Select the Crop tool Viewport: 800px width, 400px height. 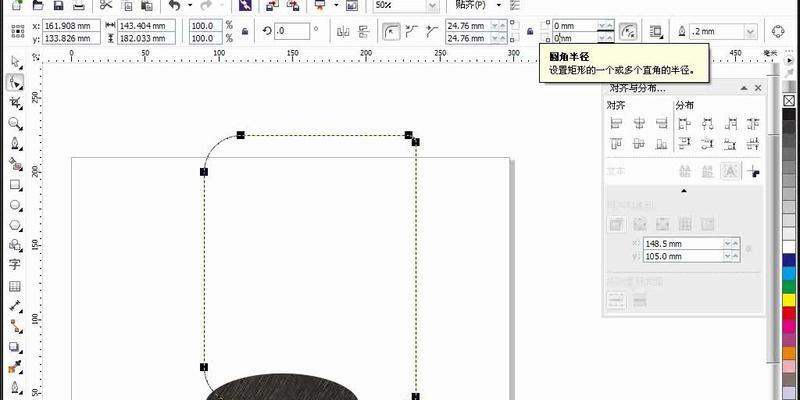coord(15,103)
